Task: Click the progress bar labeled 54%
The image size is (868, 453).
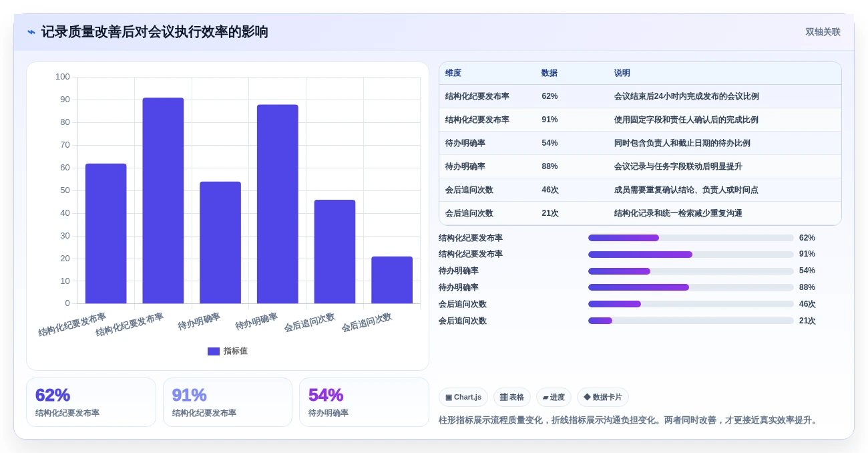Action: point(691,271)
